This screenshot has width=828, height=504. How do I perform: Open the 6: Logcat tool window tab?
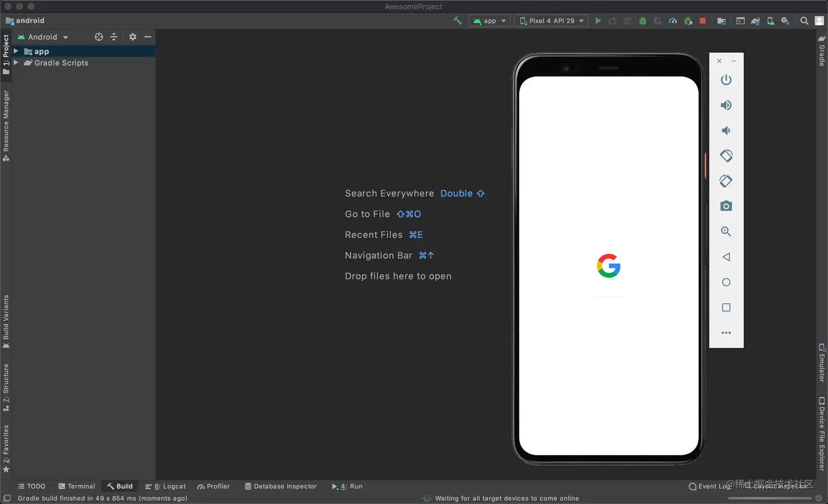click(x=165, y=486)
